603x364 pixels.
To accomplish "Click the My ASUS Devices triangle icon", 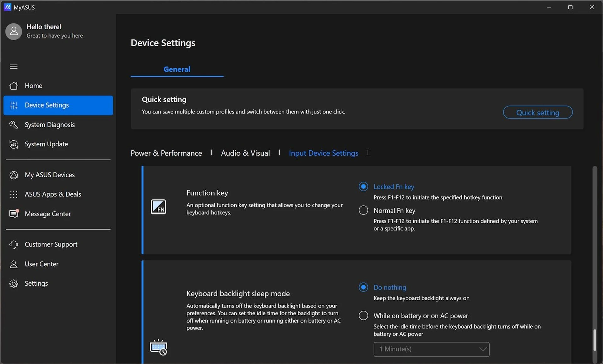I will click(x=14, y=175).
